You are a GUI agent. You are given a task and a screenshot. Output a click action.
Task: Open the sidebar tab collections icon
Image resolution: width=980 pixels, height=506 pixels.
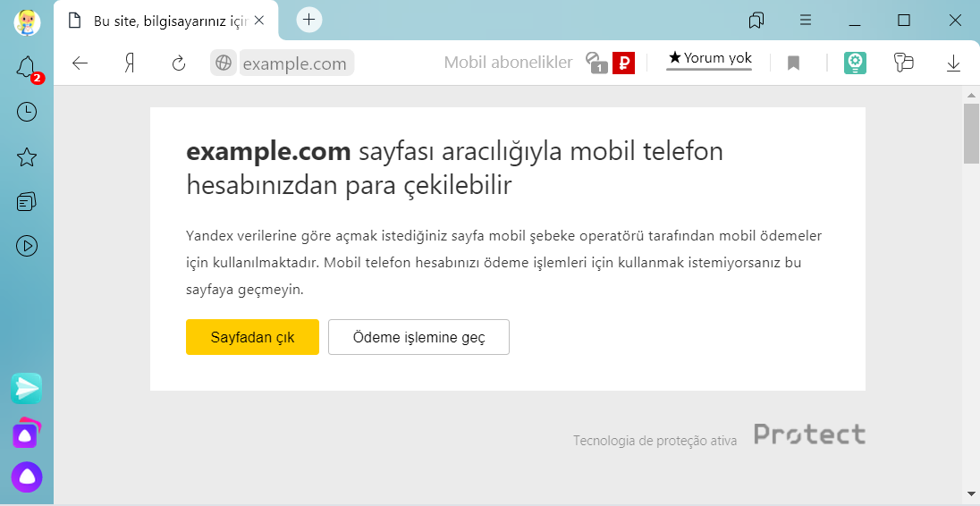coord(27,202)
